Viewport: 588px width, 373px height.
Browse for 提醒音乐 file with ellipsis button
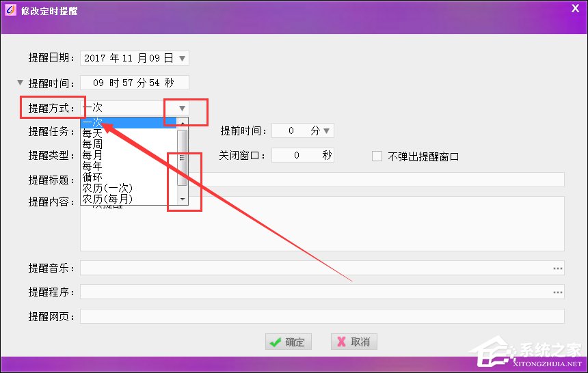[558, 268]
